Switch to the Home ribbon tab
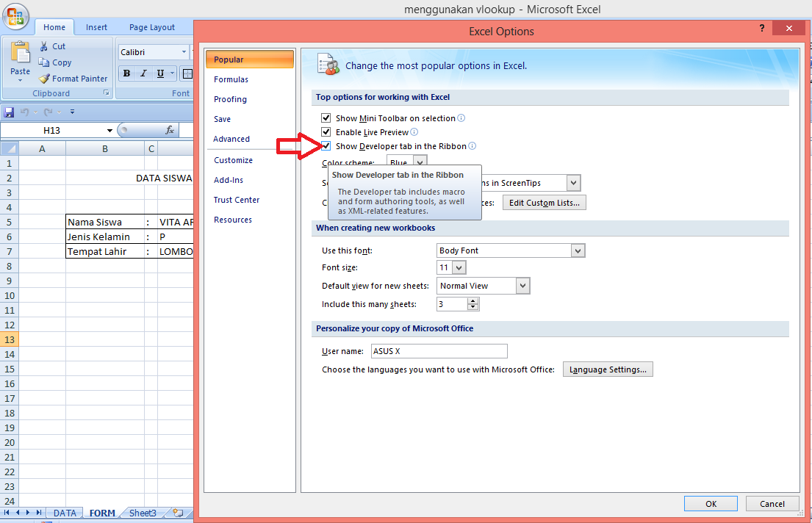Screen dimensions: 812x523 [x=54, y=27]
